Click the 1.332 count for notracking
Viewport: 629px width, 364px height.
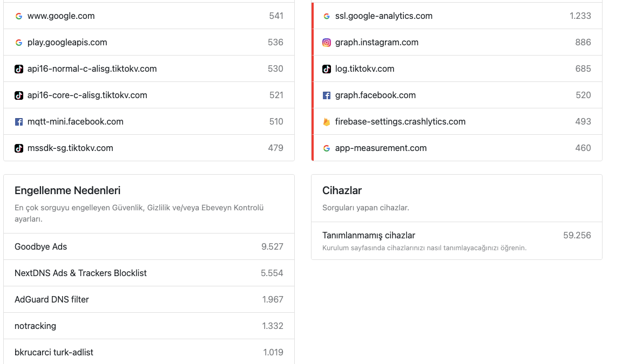[273, 326]
